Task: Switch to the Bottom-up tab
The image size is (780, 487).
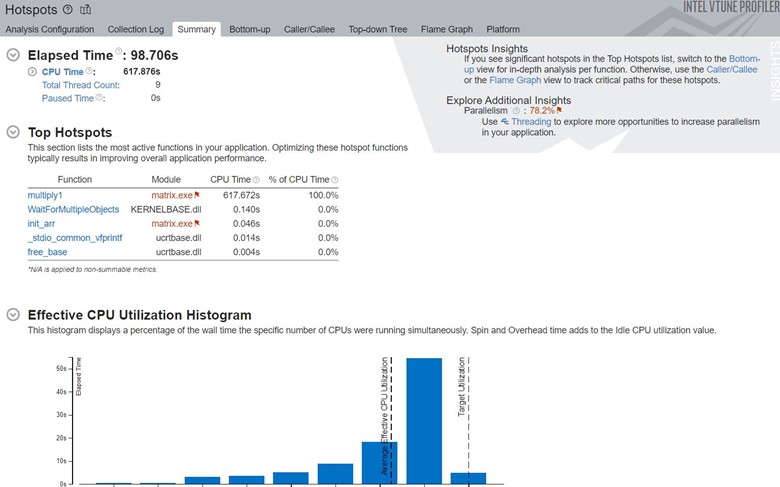Action: [250, 29]
